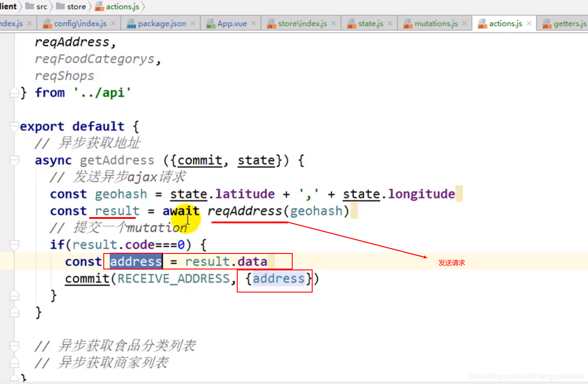
Task: Close the store\index.js tab
Action: (x=333, y=24)
